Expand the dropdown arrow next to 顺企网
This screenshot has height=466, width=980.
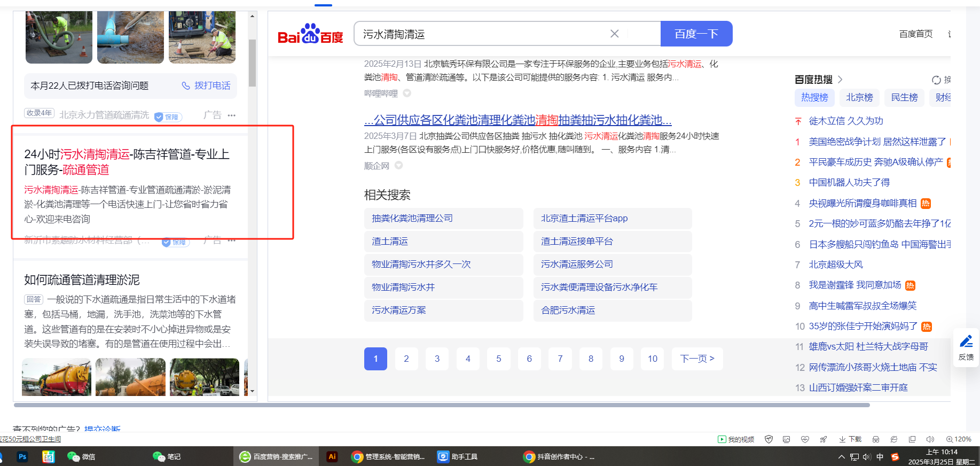(398, 166)
